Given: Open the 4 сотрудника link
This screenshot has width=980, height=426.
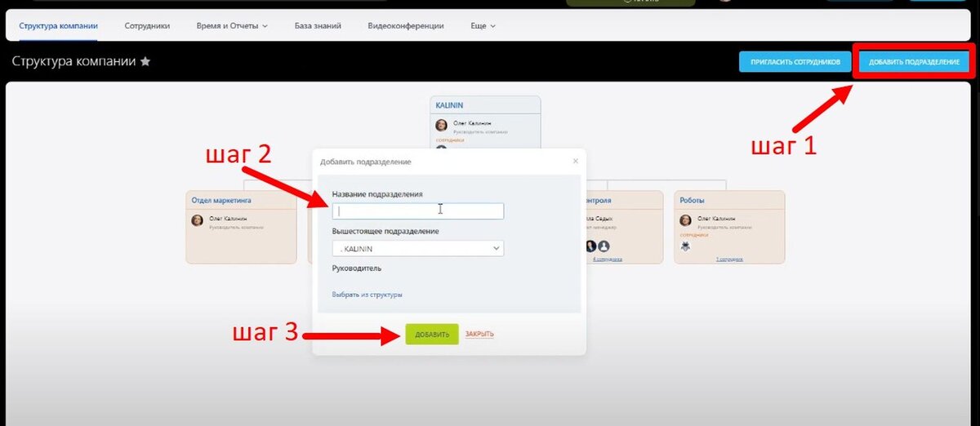Looking at the screenshot, I should pos(608,259).
